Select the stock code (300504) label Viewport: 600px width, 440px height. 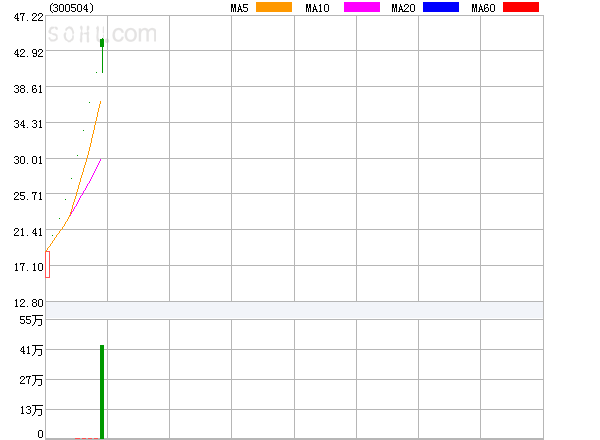(71, 8)
